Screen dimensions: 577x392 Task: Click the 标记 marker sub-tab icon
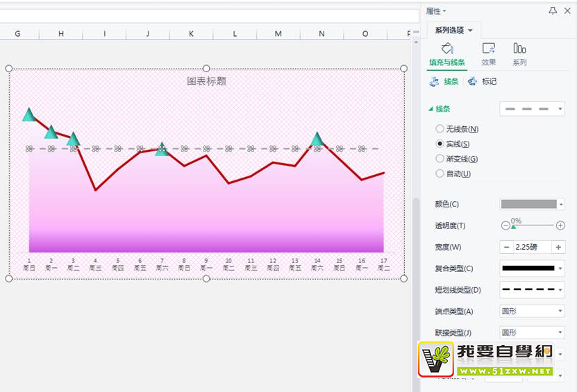pos(473,81)
